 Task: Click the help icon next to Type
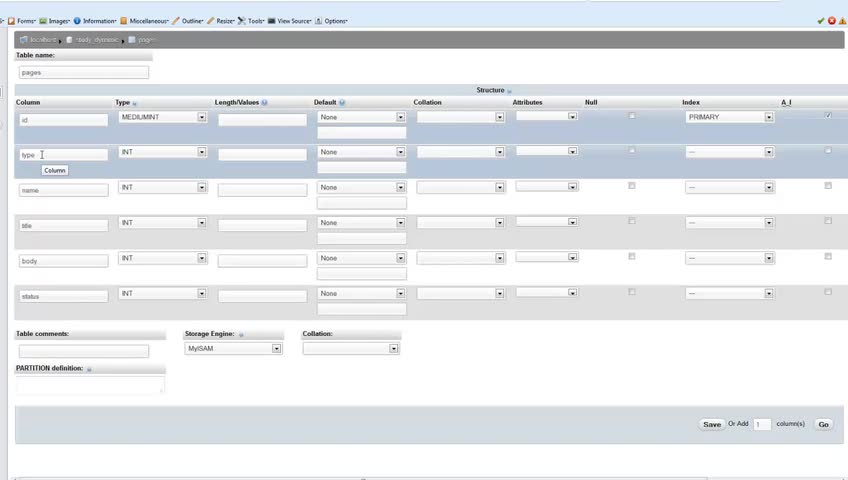click(135, 103)
